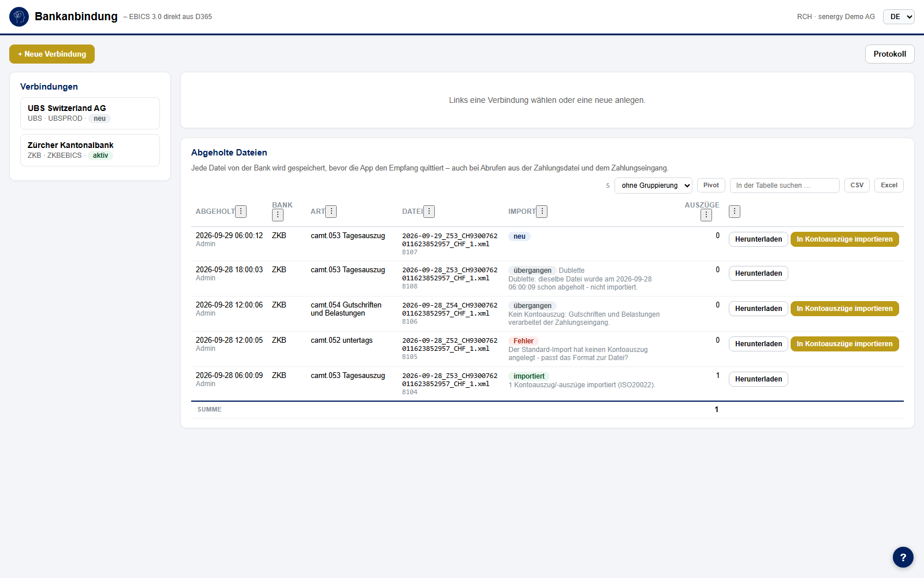Viewport: 924px width, 578px height.
Task: Open menu of the last actions column
Action: [735, 212]
